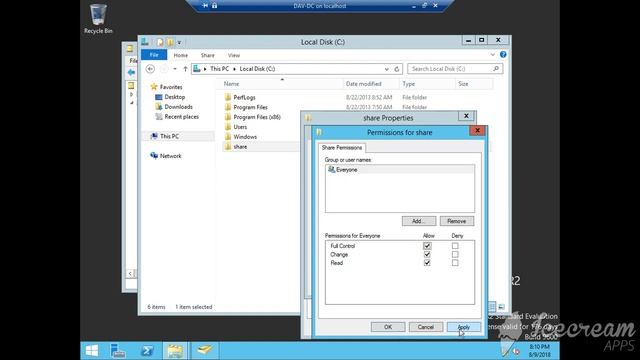Open recent locations dropdown arrow
Viewport: 640px width, 360px height.
tap(175, 69)
